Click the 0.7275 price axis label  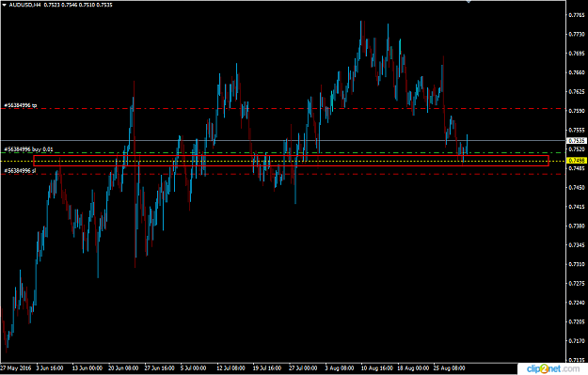coord(577,283)
